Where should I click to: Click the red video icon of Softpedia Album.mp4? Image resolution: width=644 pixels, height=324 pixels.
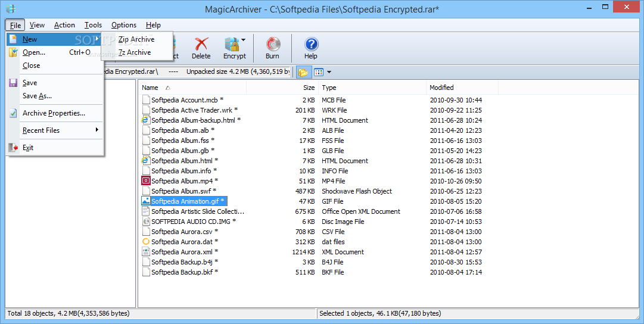click(145, 180)
